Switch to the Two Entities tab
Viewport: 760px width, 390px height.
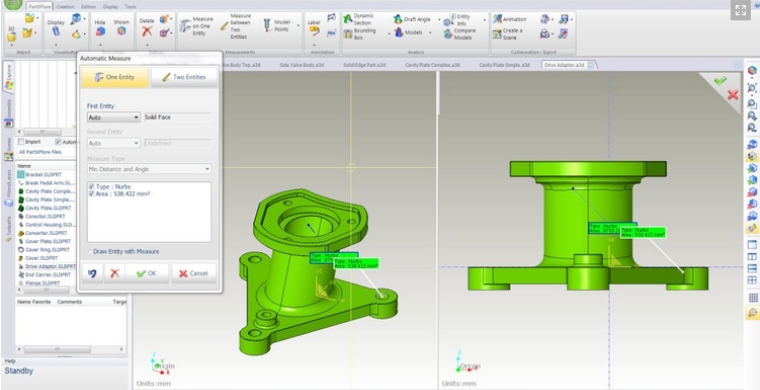point(184,77)
